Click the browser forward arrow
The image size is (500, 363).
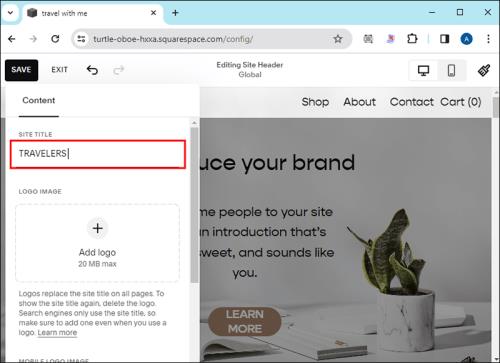[x=33, y=39]
